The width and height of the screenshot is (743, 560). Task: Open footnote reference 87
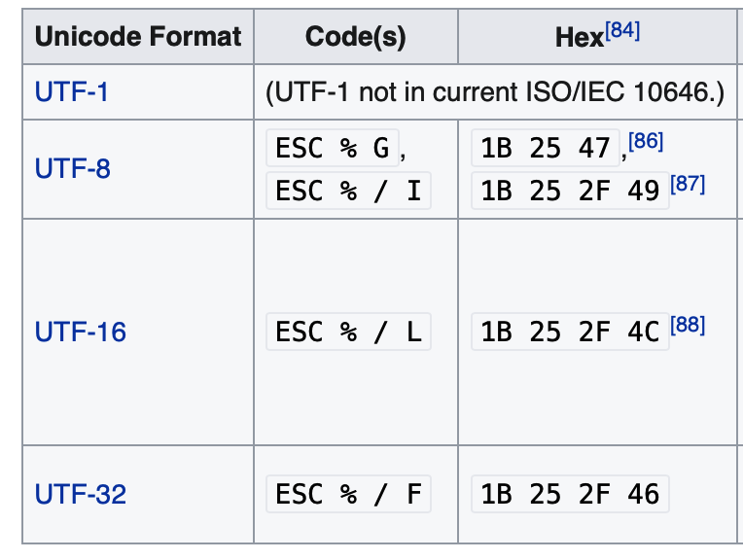(x=688, y=184)
